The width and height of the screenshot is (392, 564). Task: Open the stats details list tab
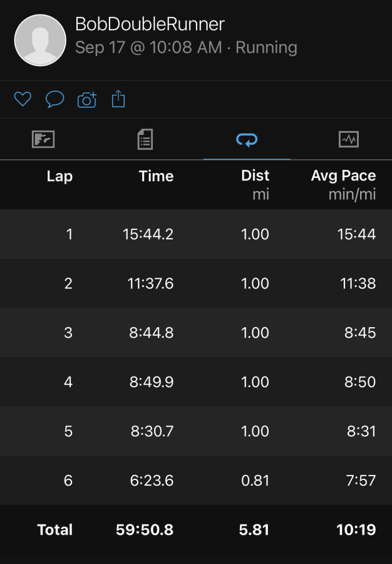click(145, 139)
